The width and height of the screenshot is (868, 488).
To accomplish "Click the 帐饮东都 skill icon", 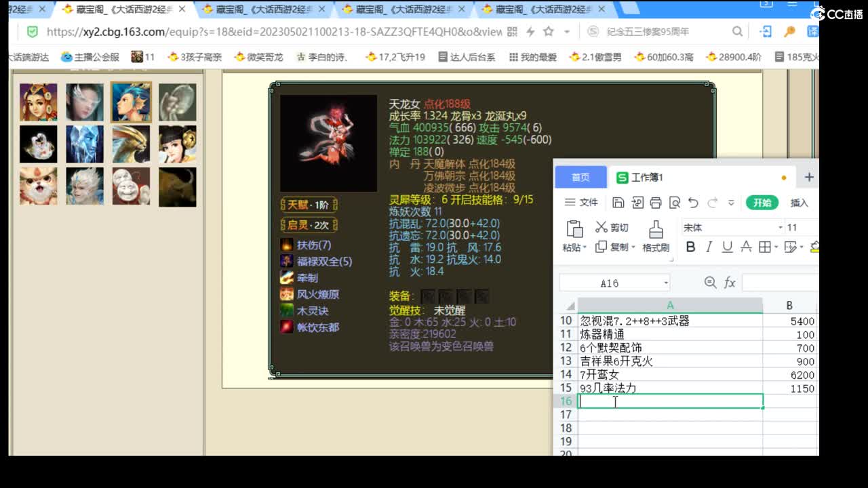I will click(x=287, y=327).
